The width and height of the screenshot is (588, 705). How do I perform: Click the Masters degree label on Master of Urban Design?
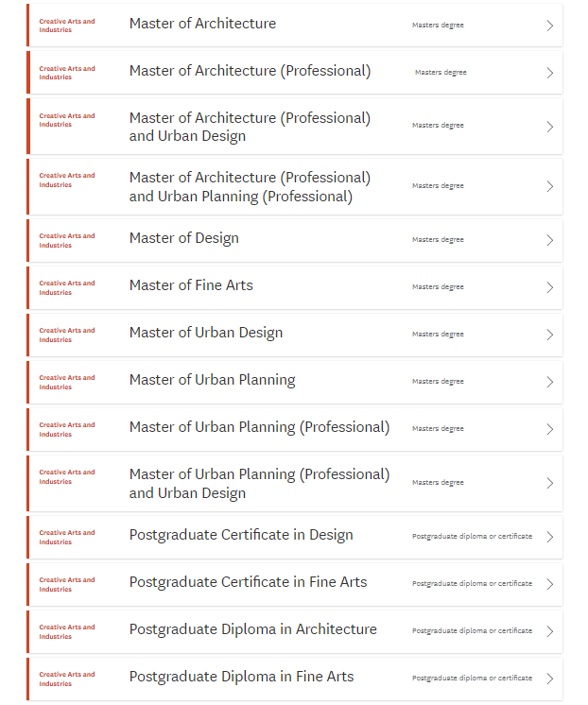(438, 335)
